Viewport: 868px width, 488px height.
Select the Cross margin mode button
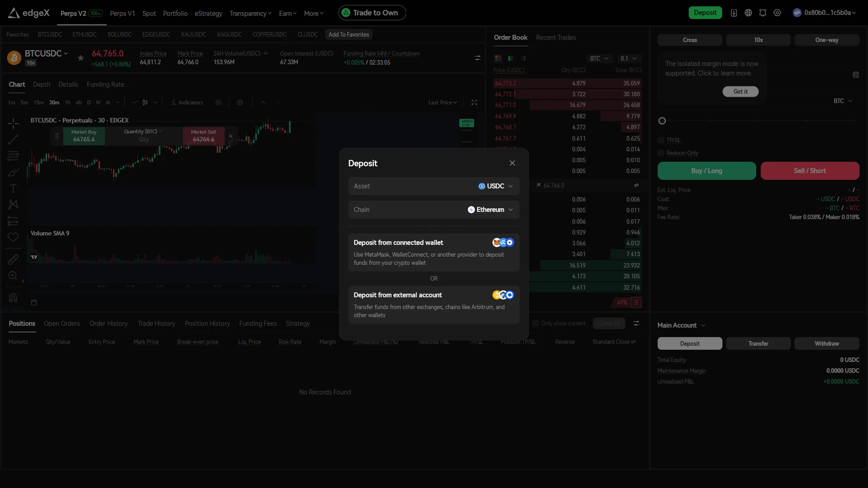point(689,40)
